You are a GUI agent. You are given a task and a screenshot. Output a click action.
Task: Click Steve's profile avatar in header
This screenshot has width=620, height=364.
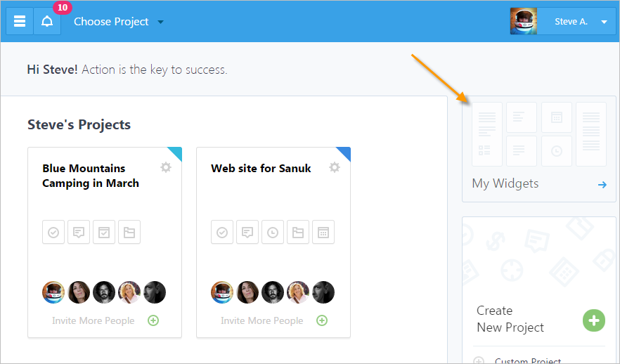click(524, 21)
